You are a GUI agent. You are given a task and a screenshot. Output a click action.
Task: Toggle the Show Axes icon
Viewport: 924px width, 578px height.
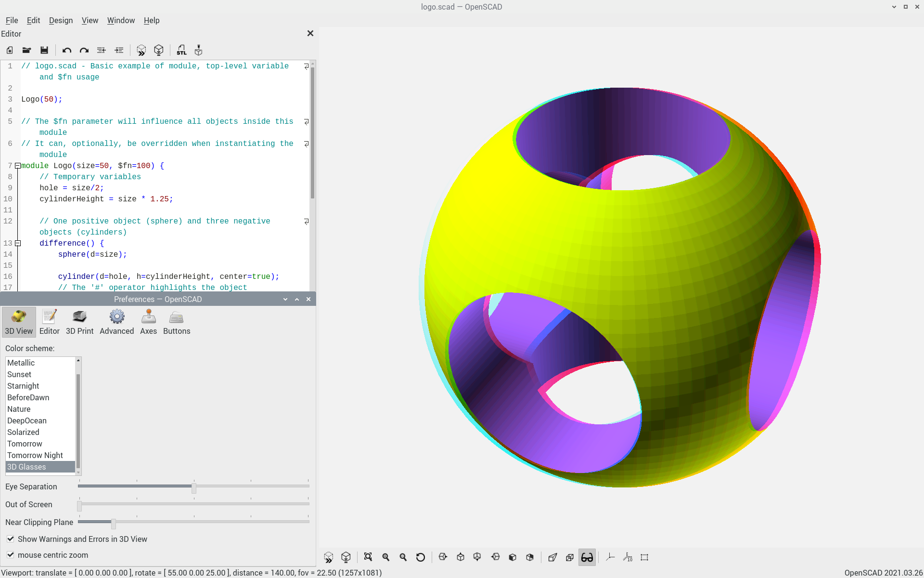coord(610,557)
